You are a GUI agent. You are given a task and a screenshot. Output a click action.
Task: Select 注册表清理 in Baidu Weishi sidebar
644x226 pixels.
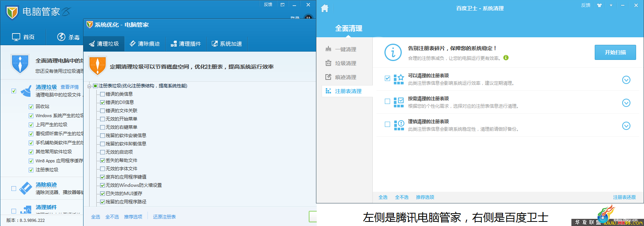click(347, 91)
